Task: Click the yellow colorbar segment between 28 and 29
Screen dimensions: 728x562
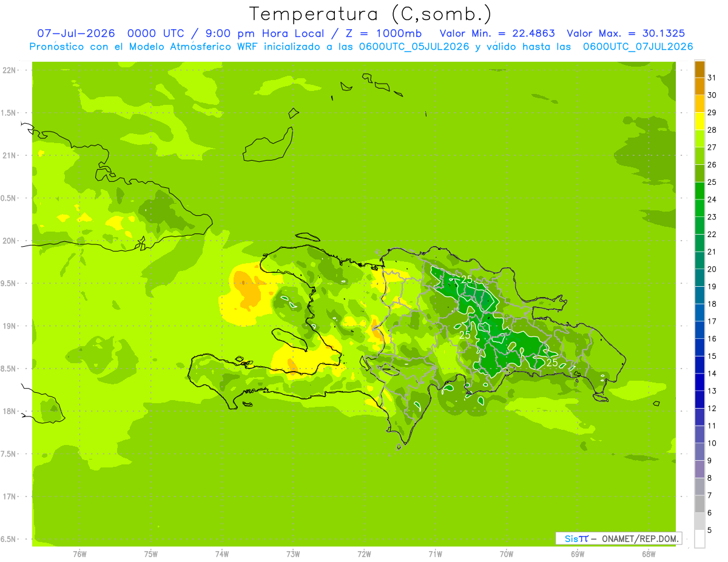Action: (x=699, y=121)
